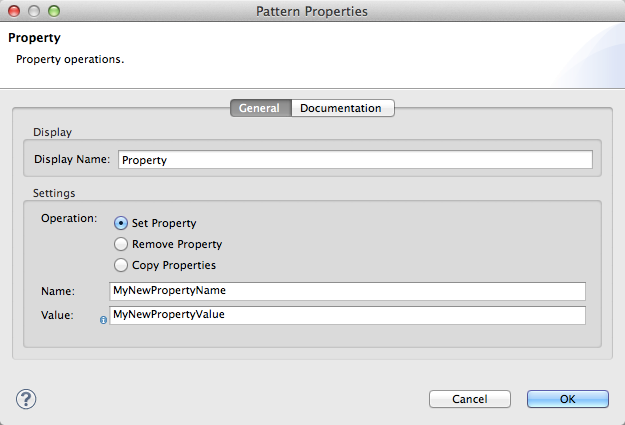Screen dimensions: 625x425
Task: Select the Copy Properties option
Action: coord(122,265)
